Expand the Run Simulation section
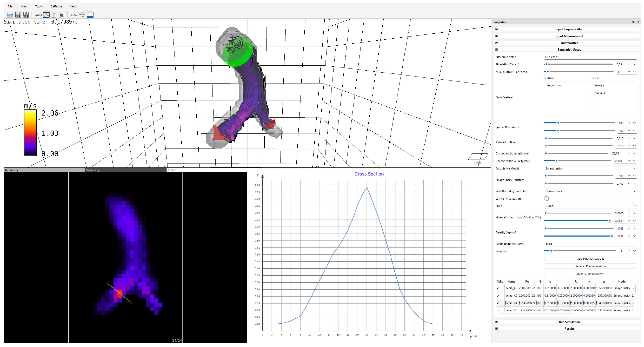 (x=496, y=322)
